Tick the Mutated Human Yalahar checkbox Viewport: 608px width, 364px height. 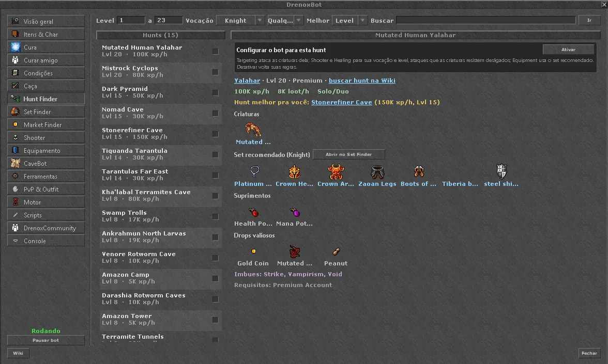coord(215,51)
